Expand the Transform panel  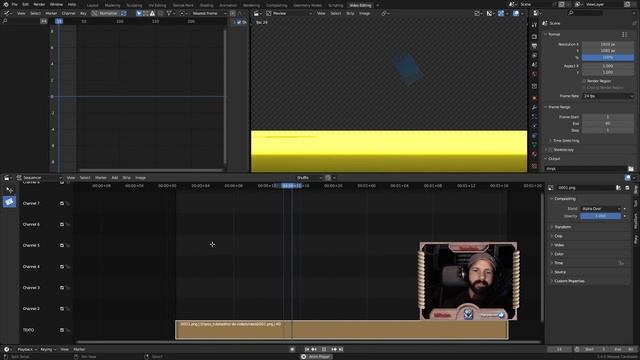pos(562,227)
